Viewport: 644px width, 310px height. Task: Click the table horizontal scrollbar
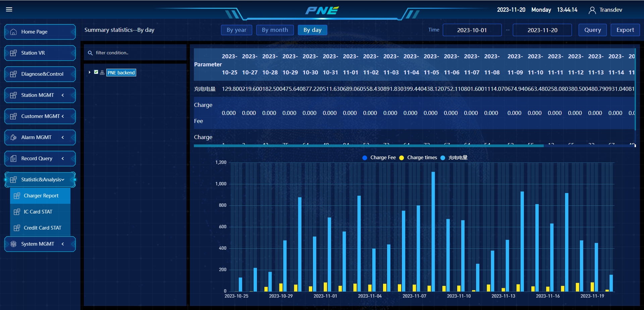[369, 146]
